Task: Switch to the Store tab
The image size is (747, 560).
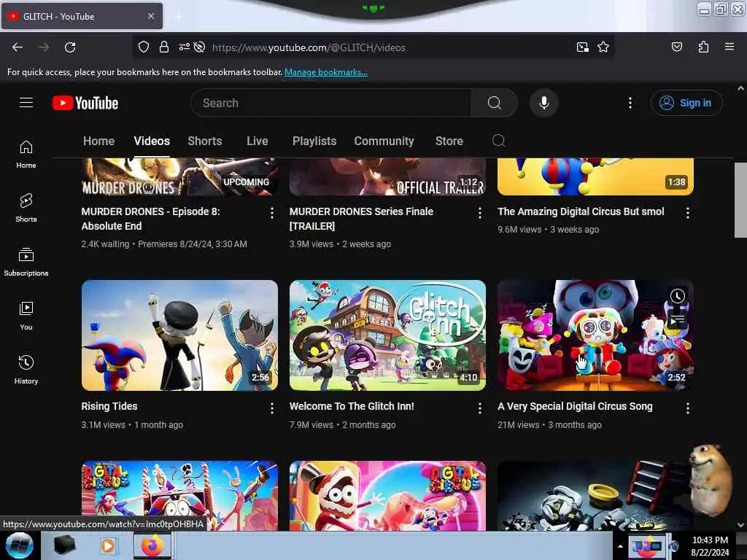Action: click(x=449, y=141)
